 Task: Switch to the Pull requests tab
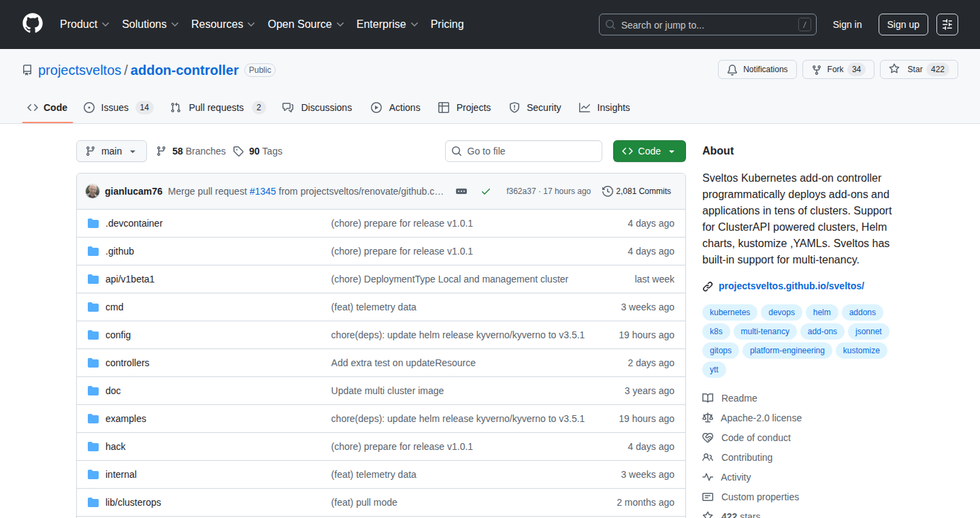tap(218, 108)
